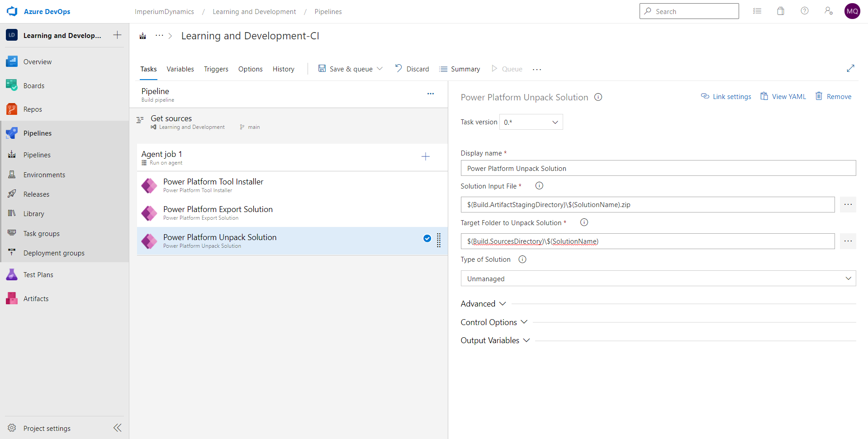
Task: Open the Marketplace shopping bag icon
Action: point(780,10)
